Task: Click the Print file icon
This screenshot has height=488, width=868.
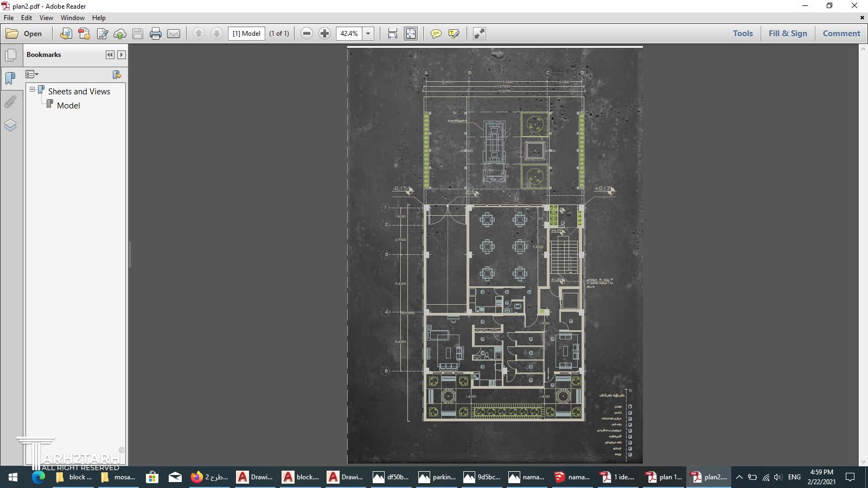Action: tap(156, 34)
